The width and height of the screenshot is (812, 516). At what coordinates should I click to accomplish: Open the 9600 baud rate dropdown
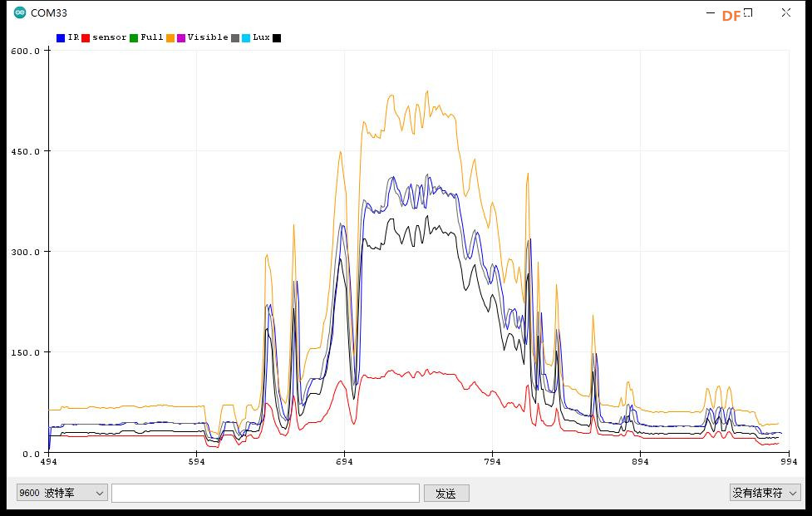(x=62, y=493)
